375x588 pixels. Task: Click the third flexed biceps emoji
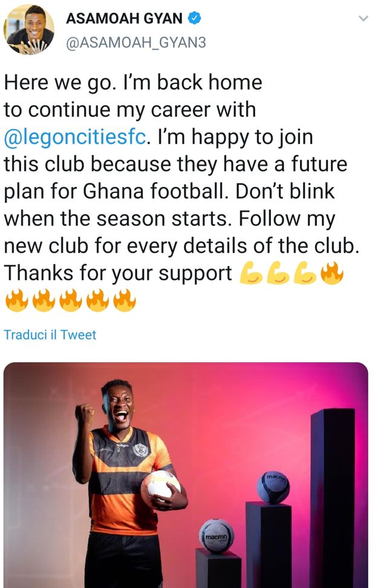click(x=305, y=274)
